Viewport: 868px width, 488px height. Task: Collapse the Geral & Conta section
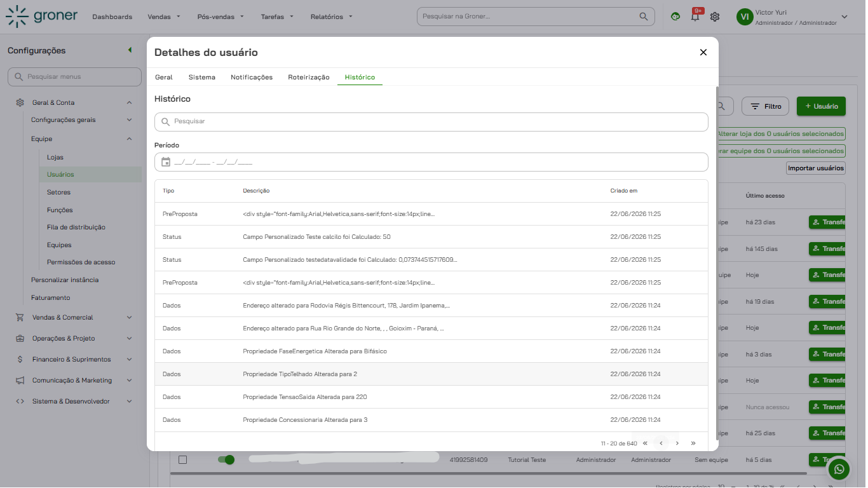click(129, 102)
